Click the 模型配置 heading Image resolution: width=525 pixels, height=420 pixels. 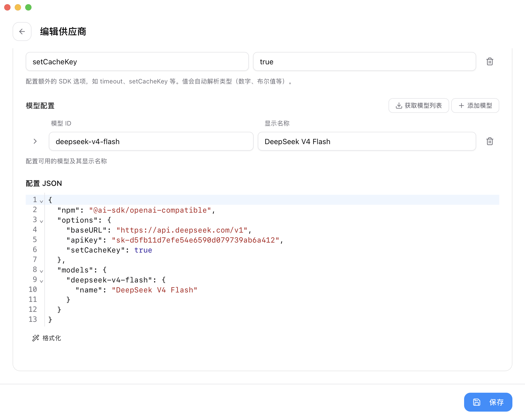[x=40, y=106]
